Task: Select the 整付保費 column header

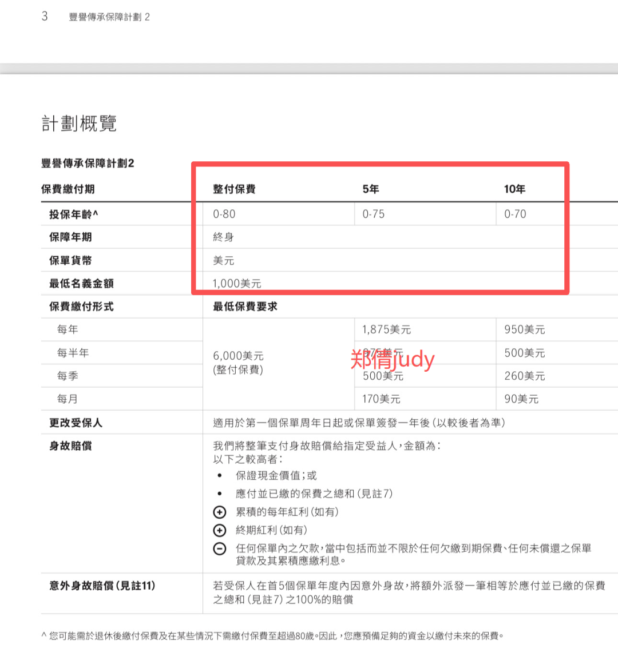Action: (234, 189)
